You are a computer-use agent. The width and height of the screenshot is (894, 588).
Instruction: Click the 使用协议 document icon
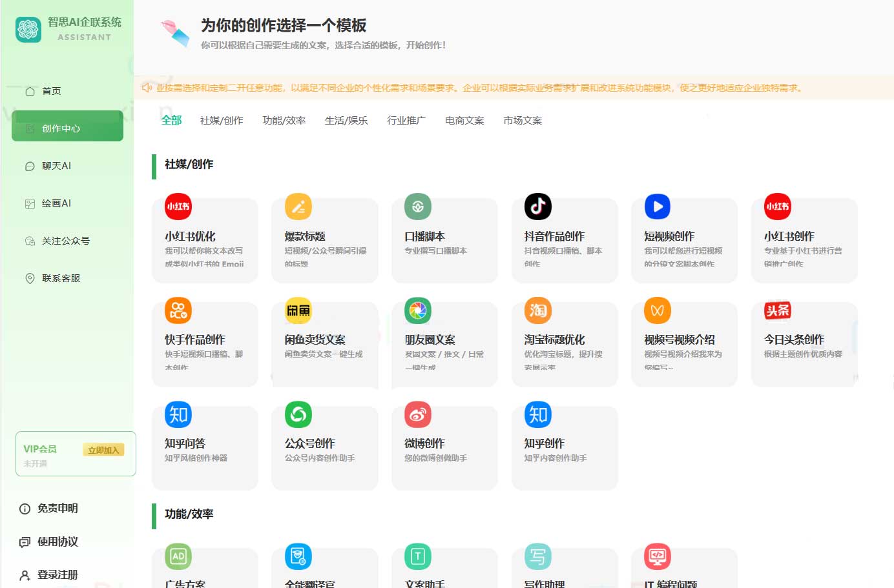25,542
